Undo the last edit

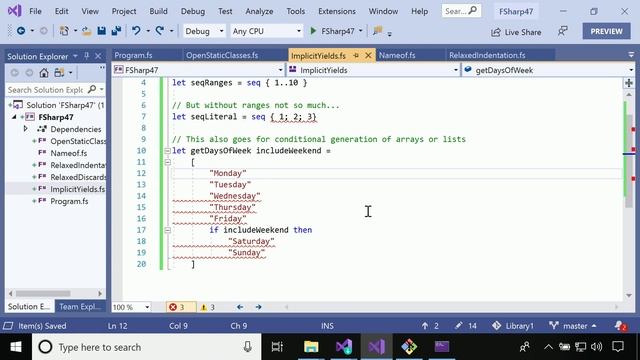136,31
